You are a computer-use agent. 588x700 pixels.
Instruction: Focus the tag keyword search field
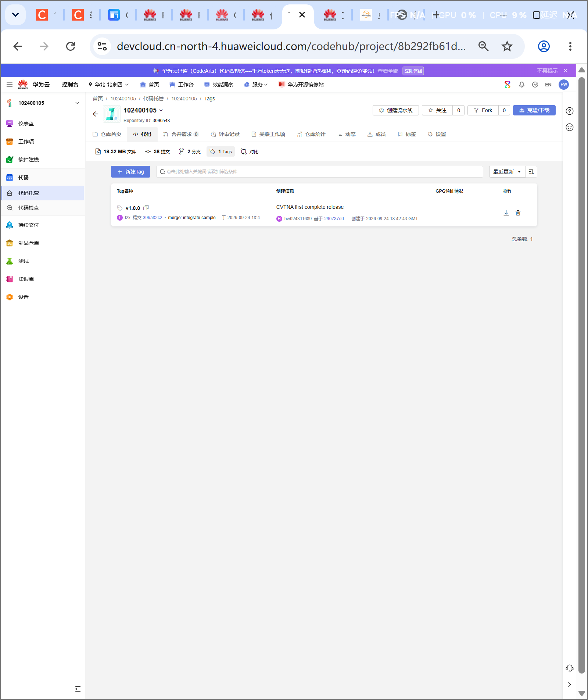[319, 172]
